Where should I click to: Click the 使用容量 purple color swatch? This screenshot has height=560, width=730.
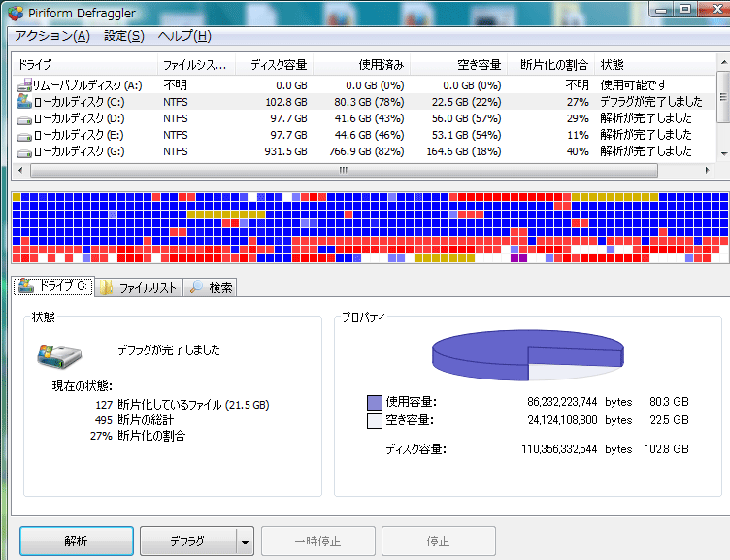point(375,402)
